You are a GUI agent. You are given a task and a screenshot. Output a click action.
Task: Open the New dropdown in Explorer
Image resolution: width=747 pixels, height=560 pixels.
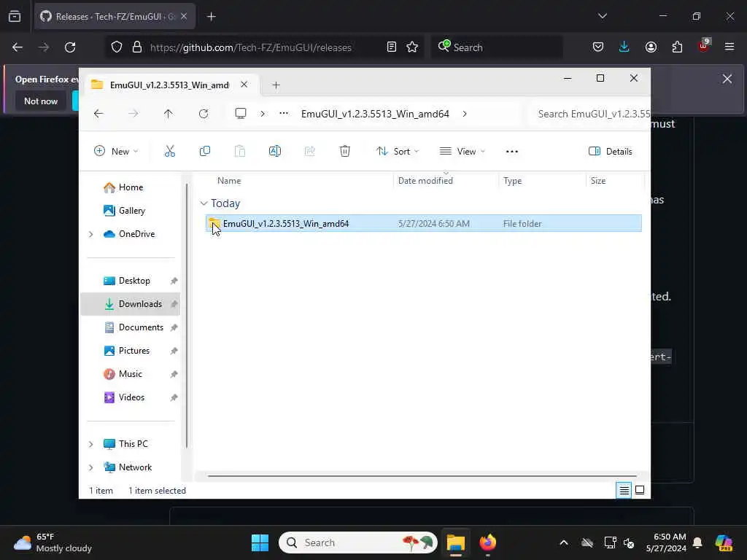tap(116, 152)
